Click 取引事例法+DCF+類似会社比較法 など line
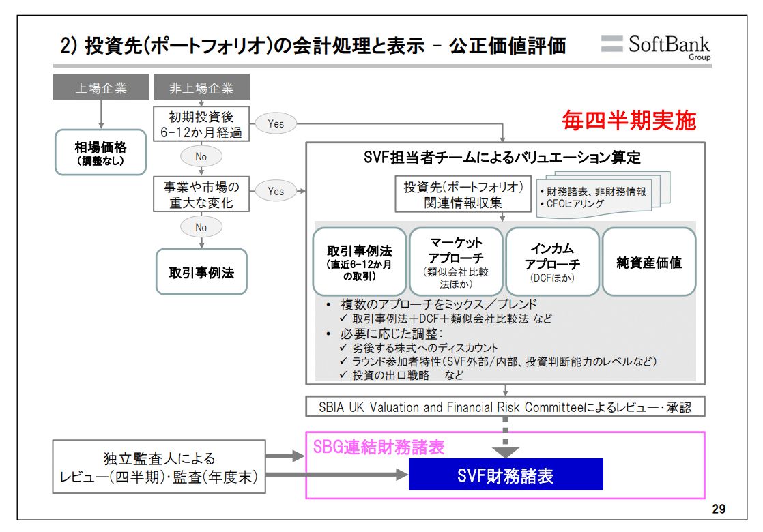This screenshot has width=763, height=532. click(x=446, y=319)
